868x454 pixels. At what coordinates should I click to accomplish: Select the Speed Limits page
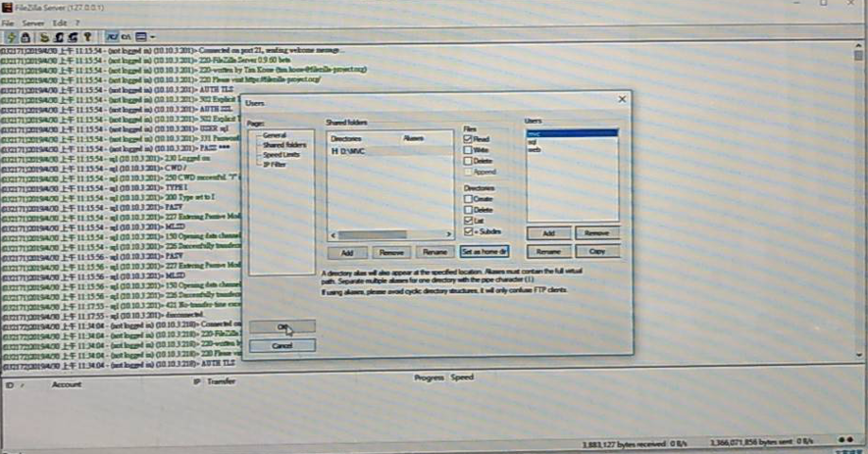[281, 155]
